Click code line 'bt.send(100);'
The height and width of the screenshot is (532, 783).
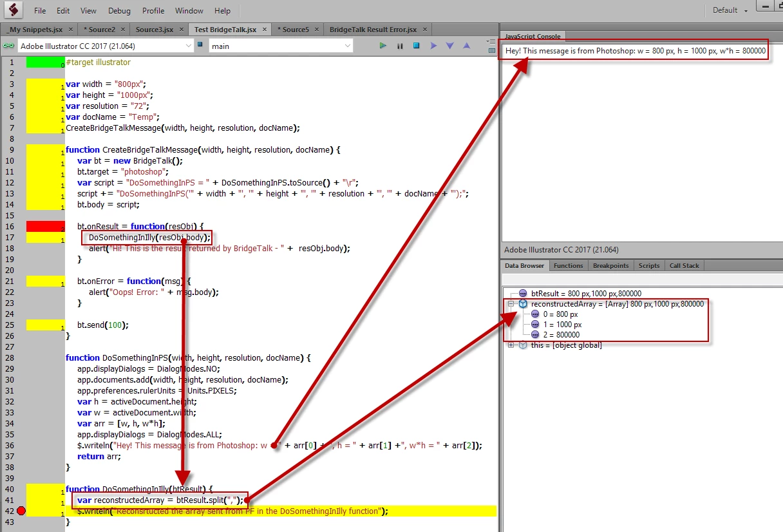pyautogui.click(x=103, y=325)
